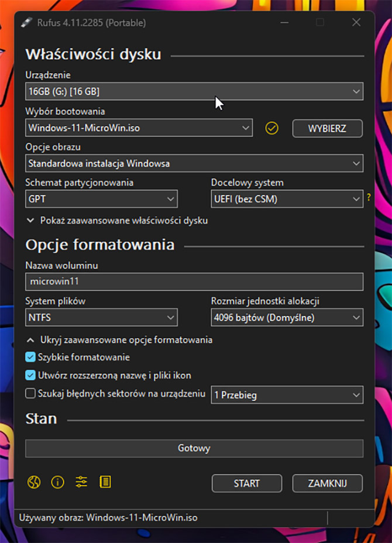Open the Urządzenie device dropdown
Screen dimensions: 392x543
[x=194, y=91]
